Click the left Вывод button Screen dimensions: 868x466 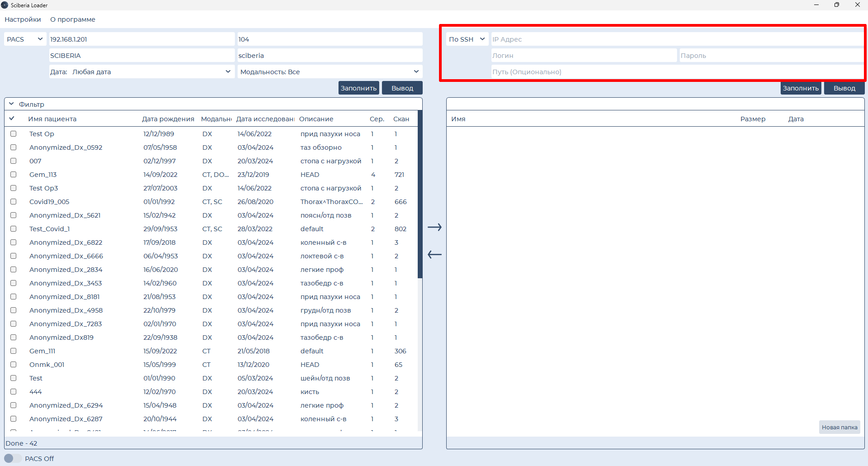(x=402, y=88)
